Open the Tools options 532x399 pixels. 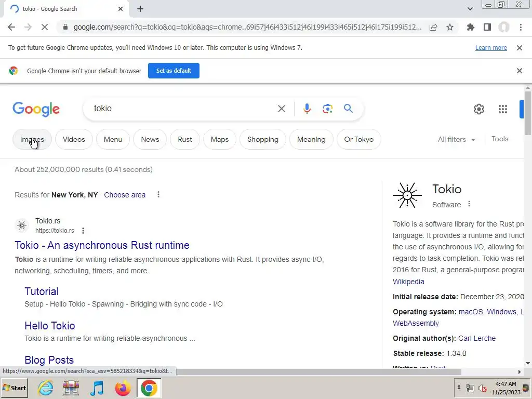click(x=500, y=139)
